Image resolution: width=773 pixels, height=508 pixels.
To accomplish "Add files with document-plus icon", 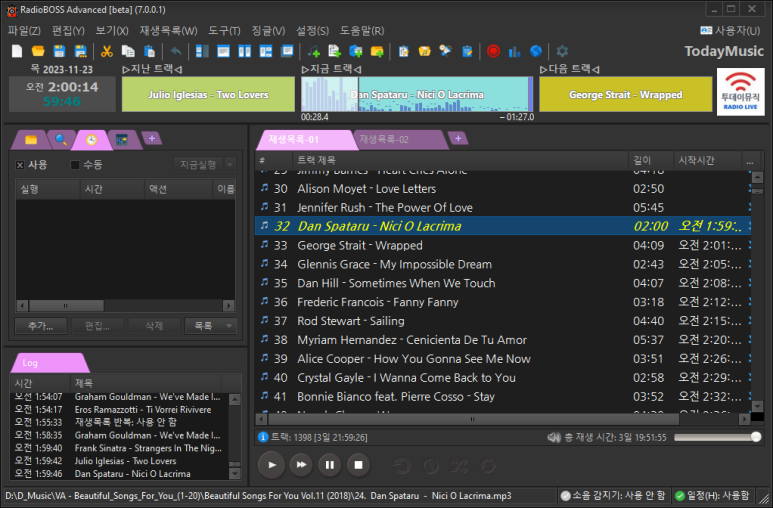I will click(335, 51).
